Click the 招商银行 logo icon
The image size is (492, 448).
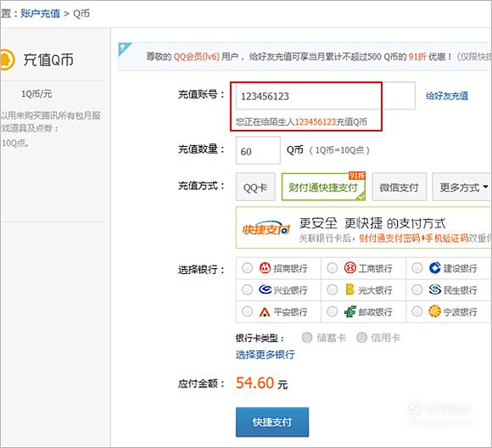(265, 268)
